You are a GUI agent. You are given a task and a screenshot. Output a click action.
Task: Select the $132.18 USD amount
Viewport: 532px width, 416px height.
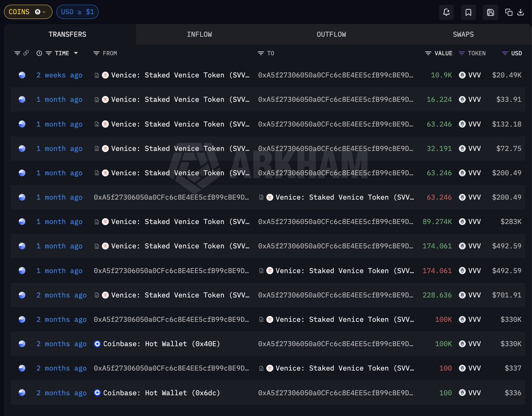pyautogui.click(x=507, y=124)
